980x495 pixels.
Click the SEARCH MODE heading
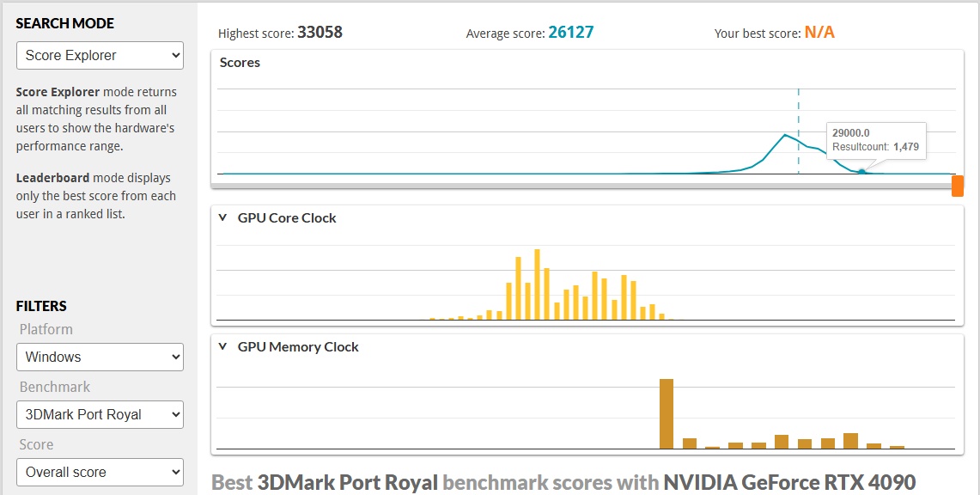tap(65, 24)
